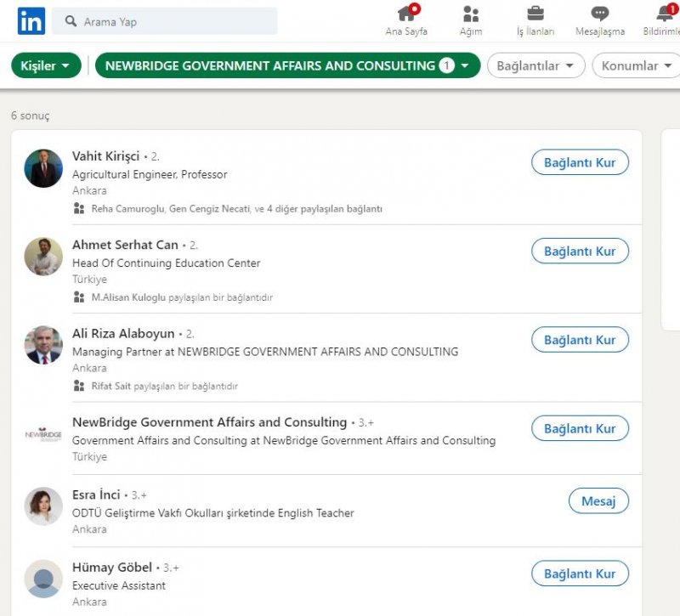
Task: Click the "Executive Assistant" headline text
Action: pyautogui.click(x=119, y=585)
